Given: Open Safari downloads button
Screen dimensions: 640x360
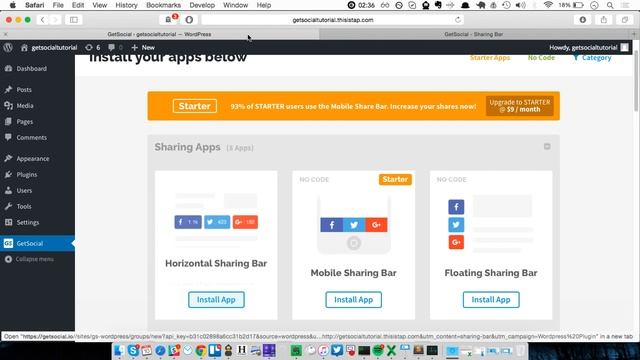Looking at the screenshot, I should 582,20.
